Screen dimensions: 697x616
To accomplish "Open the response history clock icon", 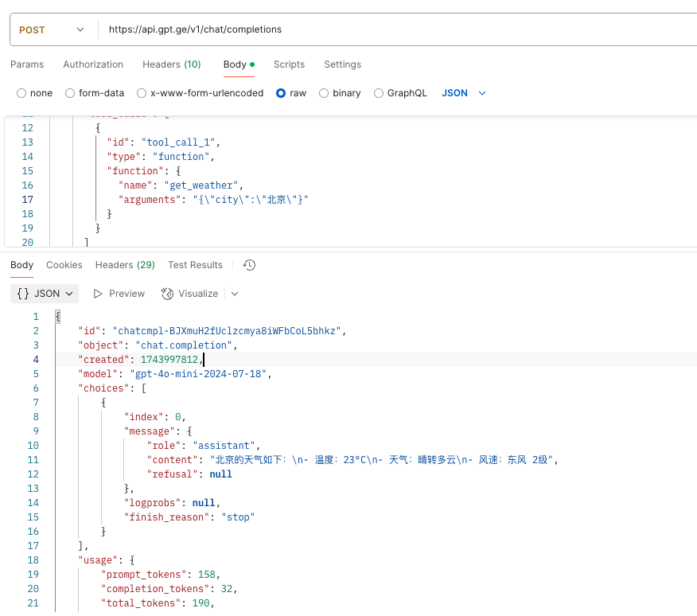I will 249,265.
